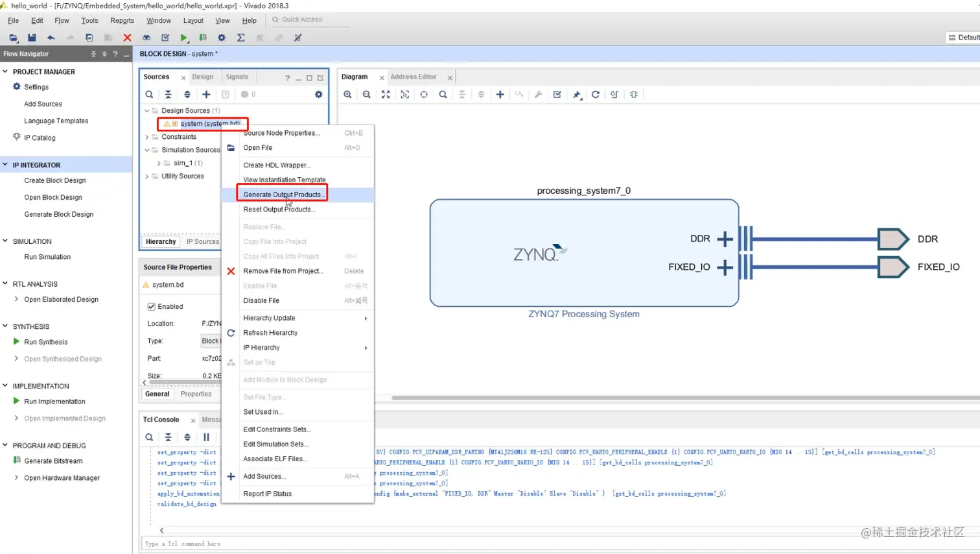Select the ZYNQ processing_system7_0 block
This screenshot has width=980, height=554.
point(584,253)
